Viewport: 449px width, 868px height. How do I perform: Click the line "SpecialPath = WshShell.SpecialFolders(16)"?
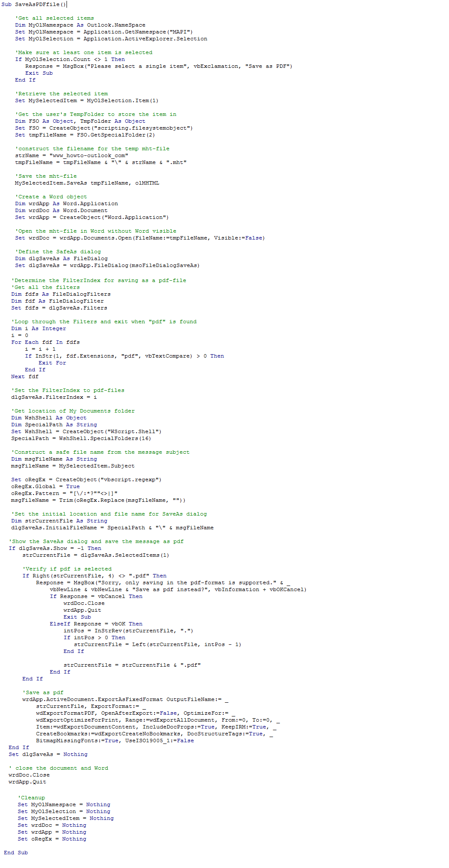pyautogui.click(x=81, y=438)
